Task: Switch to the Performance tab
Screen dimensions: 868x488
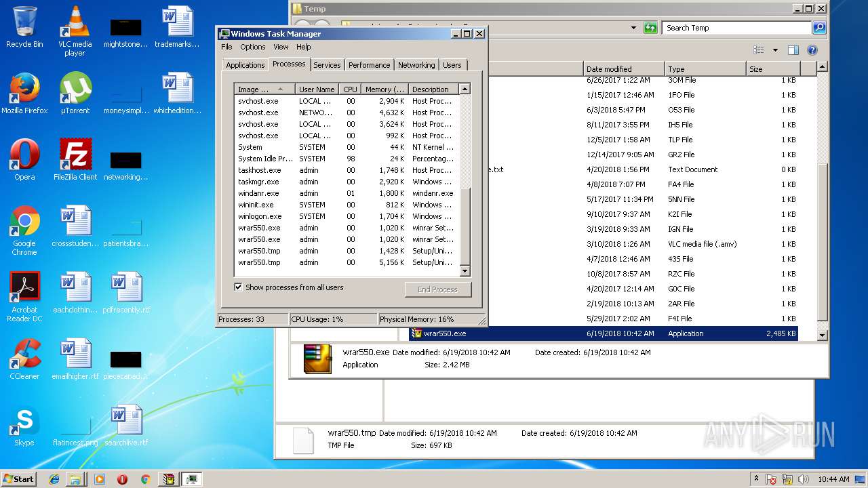Action: pyautogui.click(x=370, y=65)
